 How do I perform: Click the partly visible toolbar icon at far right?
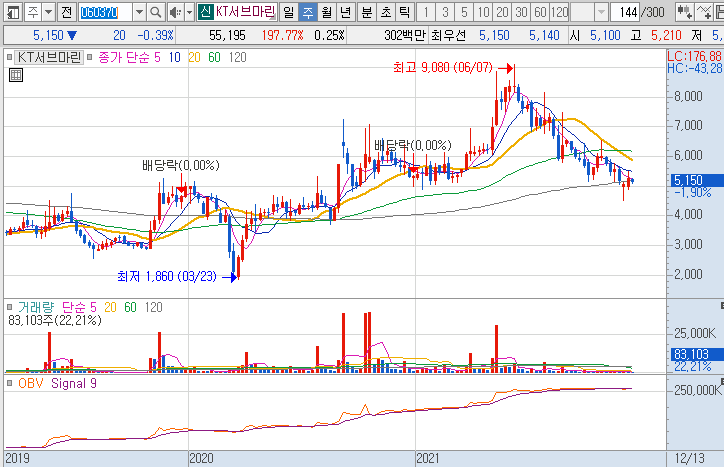[719, 12]
